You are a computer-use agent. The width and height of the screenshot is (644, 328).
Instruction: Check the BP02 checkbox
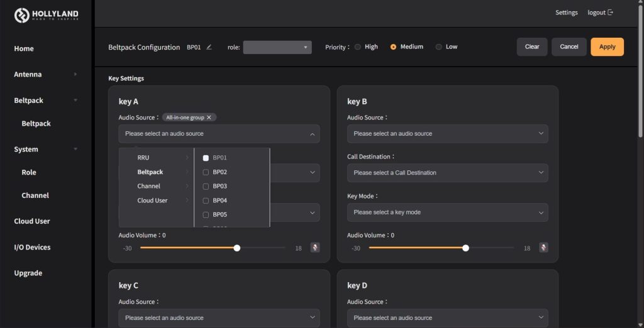pos(206,172)
